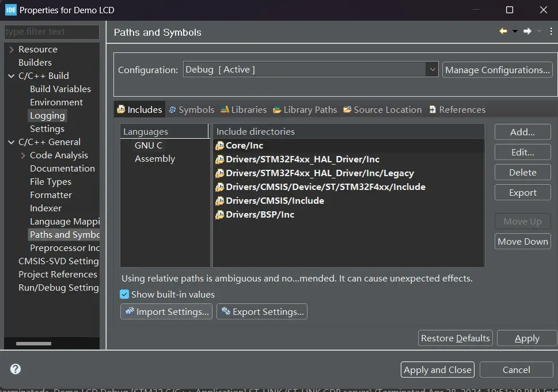
Task: Open the view menu triangle icon
Action: point(551,32)
